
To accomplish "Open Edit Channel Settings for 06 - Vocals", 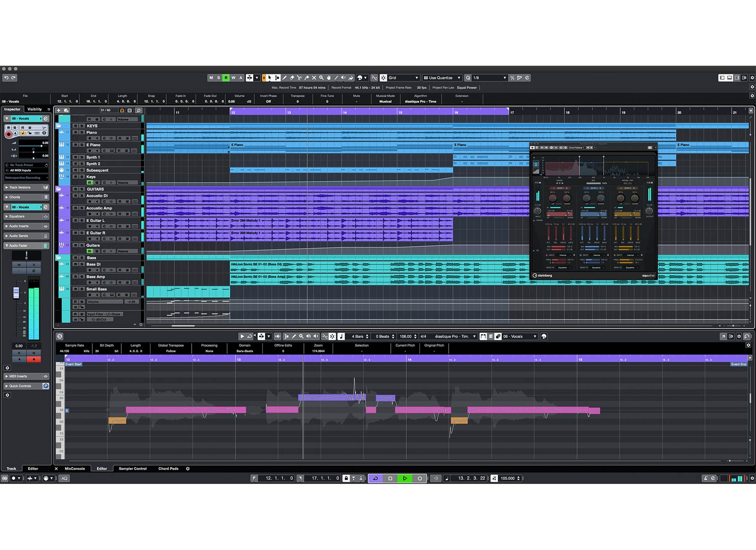I will 46,119.
